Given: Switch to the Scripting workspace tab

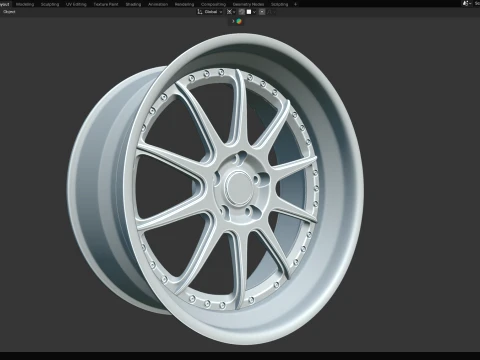Looking at the screenshot, I should click(279, 4).
